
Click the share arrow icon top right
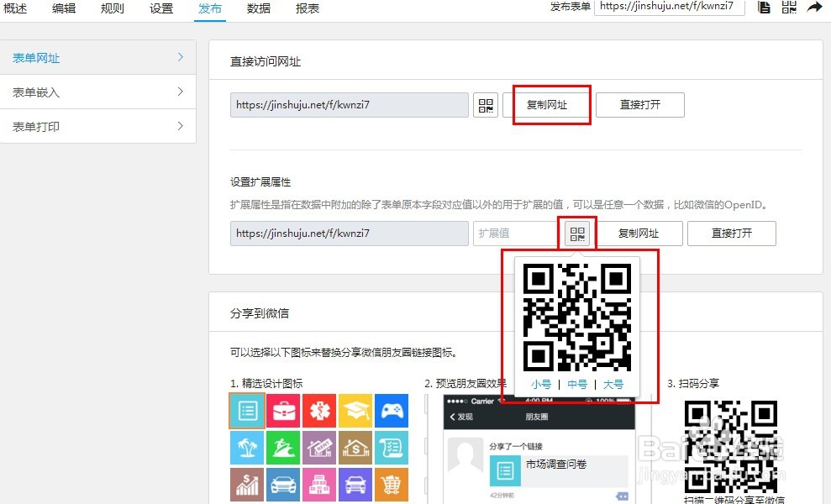pos(815,8)
